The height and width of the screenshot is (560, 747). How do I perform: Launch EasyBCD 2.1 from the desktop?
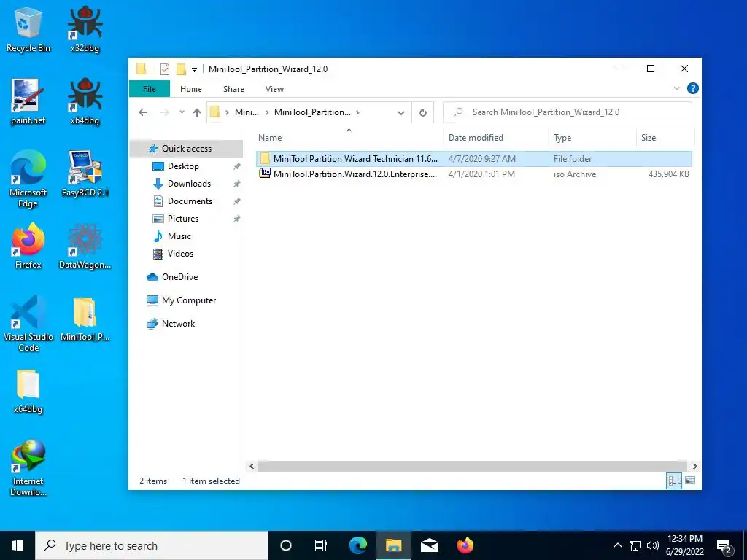[85, 174]
